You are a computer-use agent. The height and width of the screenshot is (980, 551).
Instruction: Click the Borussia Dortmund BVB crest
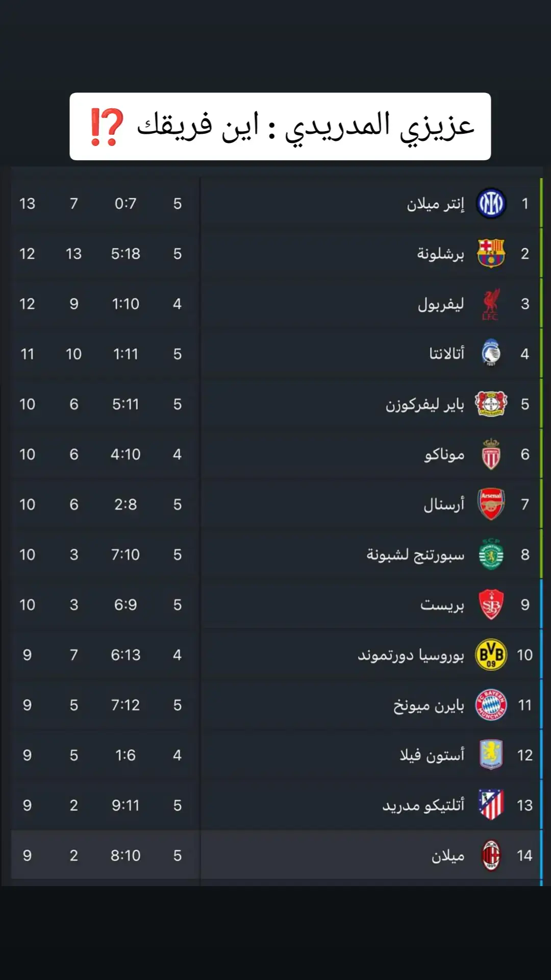coord(491,655)
